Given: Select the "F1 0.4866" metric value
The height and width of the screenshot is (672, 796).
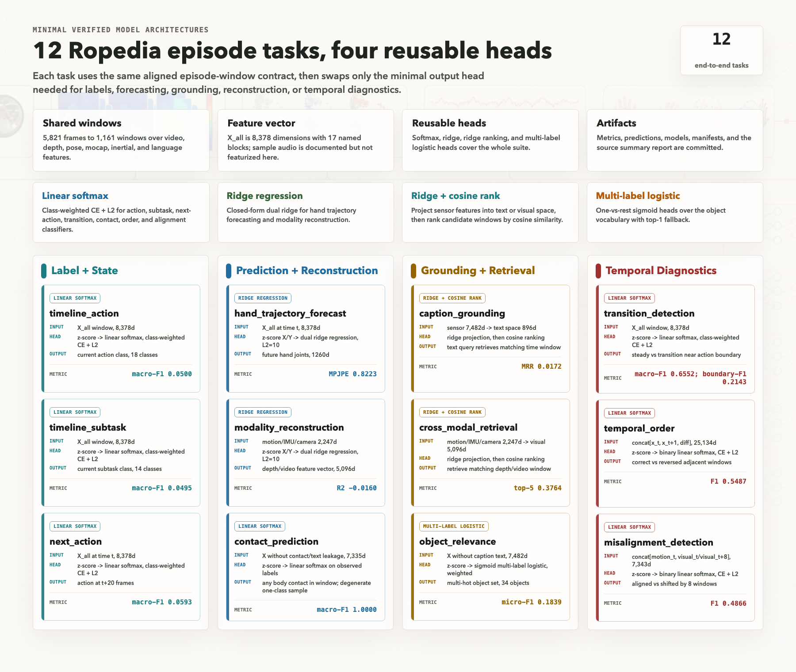Looking at the screenshot, I should 728,603.
